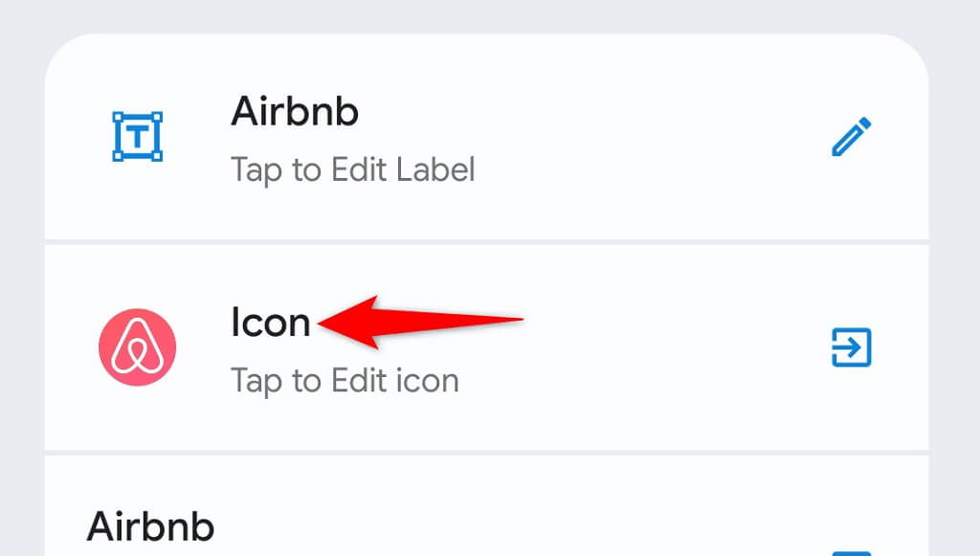Click the tail end of the red arrow
Image resolution: width=980 pixels, height=556 pixels.
coord(521,319)
